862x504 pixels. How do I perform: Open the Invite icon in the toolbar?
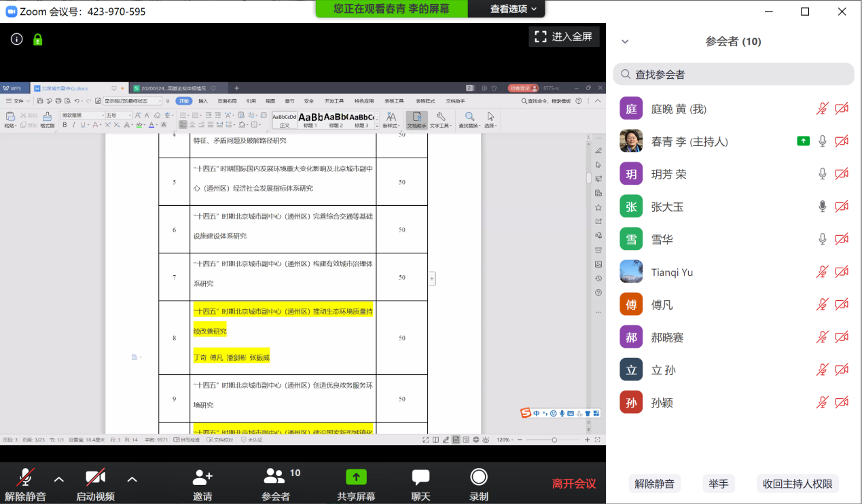coord(202,478)
